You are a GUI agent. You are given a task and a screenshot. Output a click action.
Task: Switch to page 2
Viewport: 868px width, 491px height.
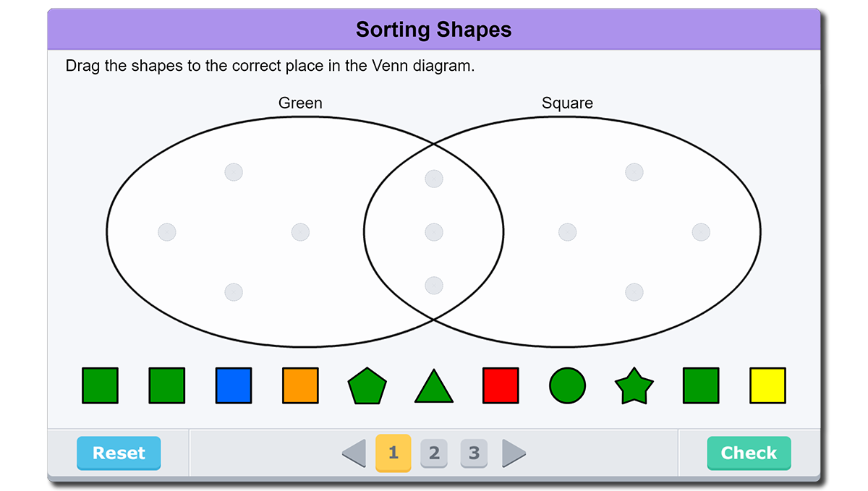[x=434, y=453]
